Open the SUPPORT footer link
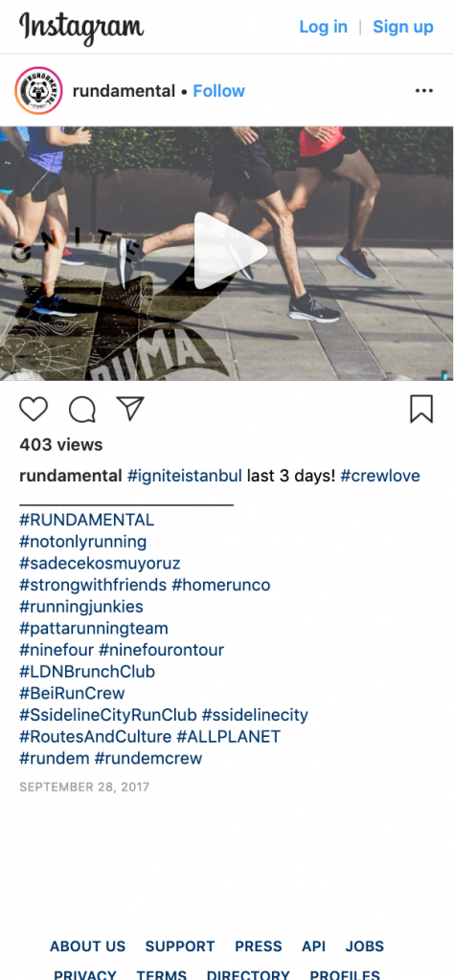Screen dimensions: 454x980 (x=180, y=947)
